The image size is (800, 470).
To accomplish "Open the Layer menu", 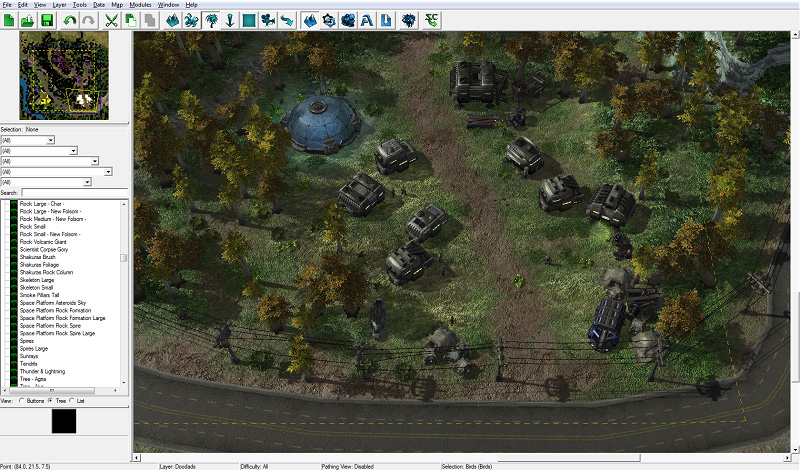I will coord(59,5).
